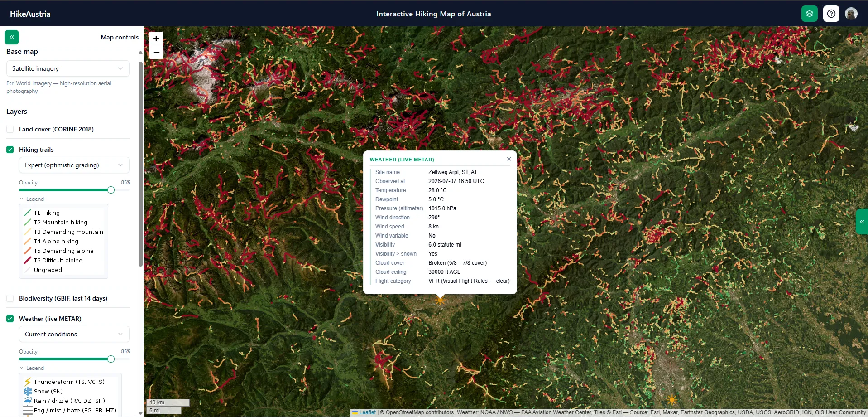
Task: Click the fog / mist / haze legend icon
Action: click(28, 410)
